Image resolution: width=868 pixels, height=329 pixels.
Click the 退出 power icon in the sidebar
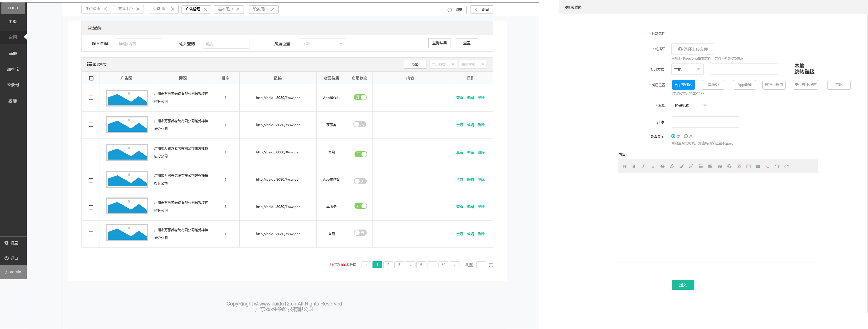point(6,258)
